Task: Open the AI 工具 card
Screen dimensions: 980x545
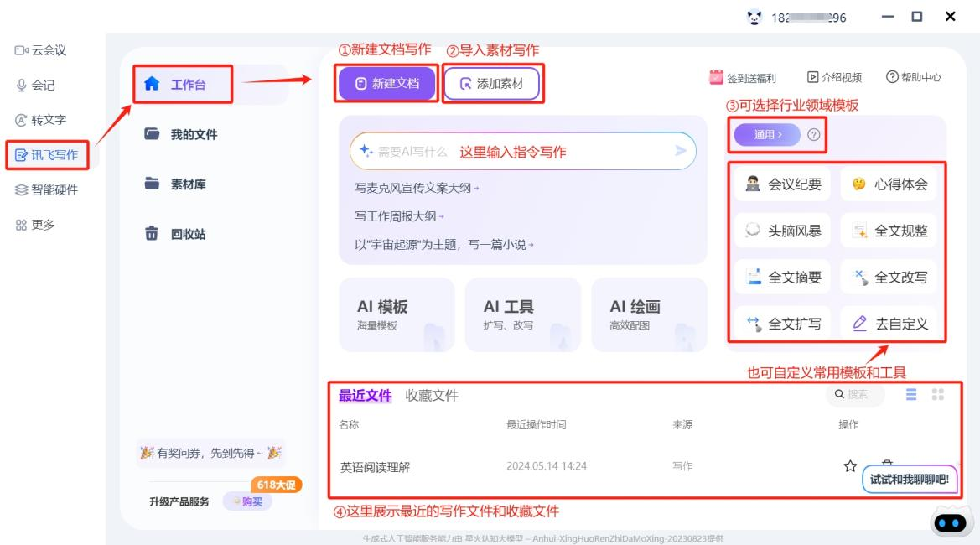Action: tap(523, 314)
